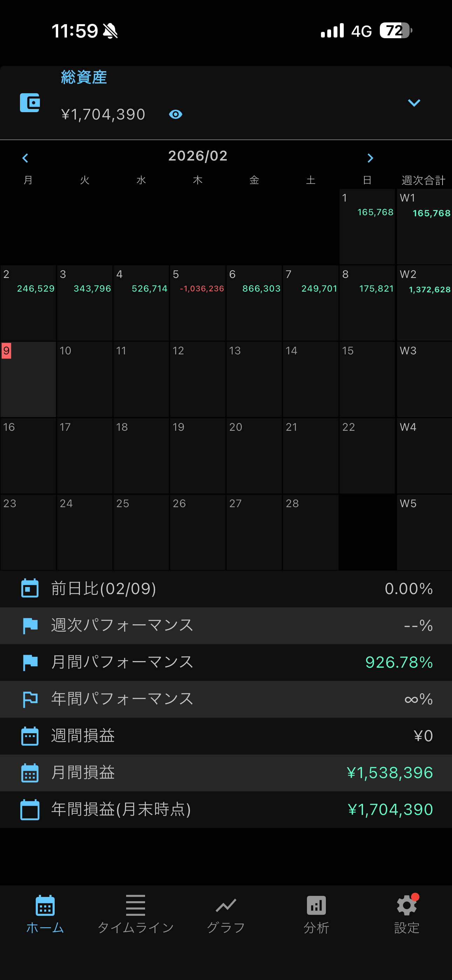Image resolution: width=452 pixels, height=980 pixels.
Task: Open day 5 with loss -1,036,236
Action: [198, 302]
